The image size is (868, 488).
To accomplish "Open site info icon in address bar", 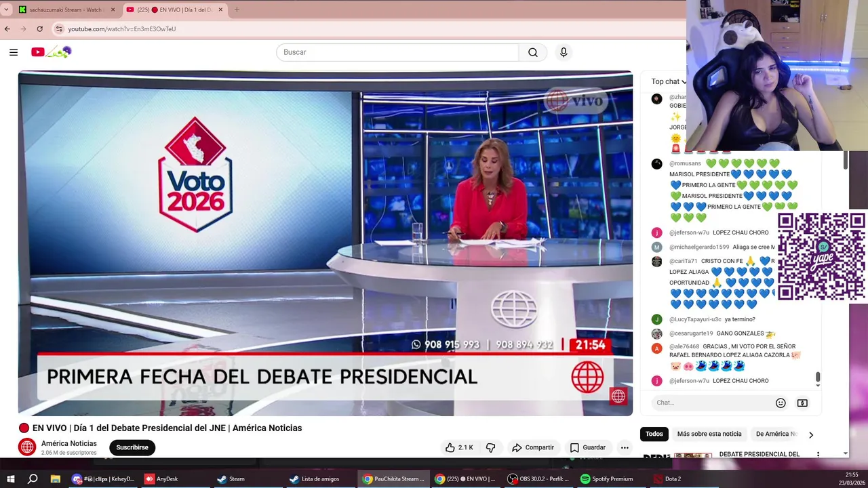I will point(59,29).
